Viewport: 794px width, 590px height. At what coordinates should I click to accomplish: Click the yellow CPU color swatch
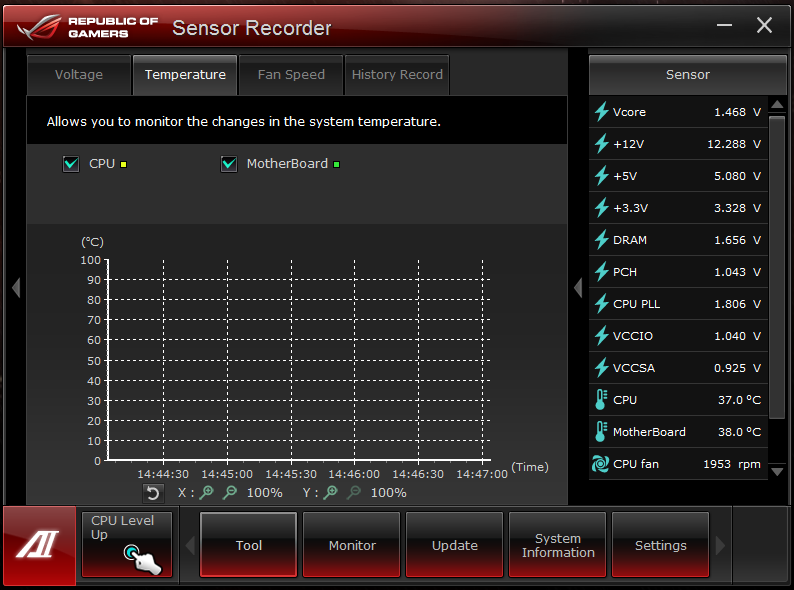pyautogui.click(x=124, y=164)
